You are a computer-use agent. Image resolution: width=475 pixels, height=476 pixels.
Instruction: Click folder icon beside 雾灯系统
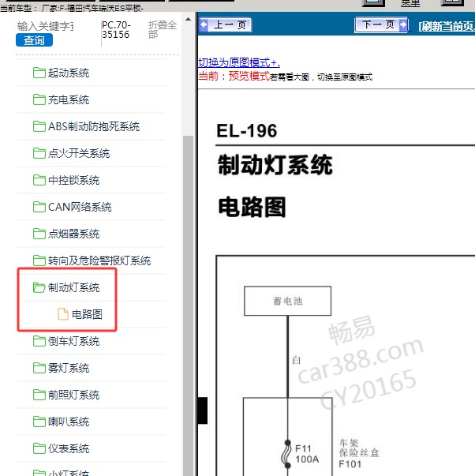pyautogui.click(x=39, y=368)
